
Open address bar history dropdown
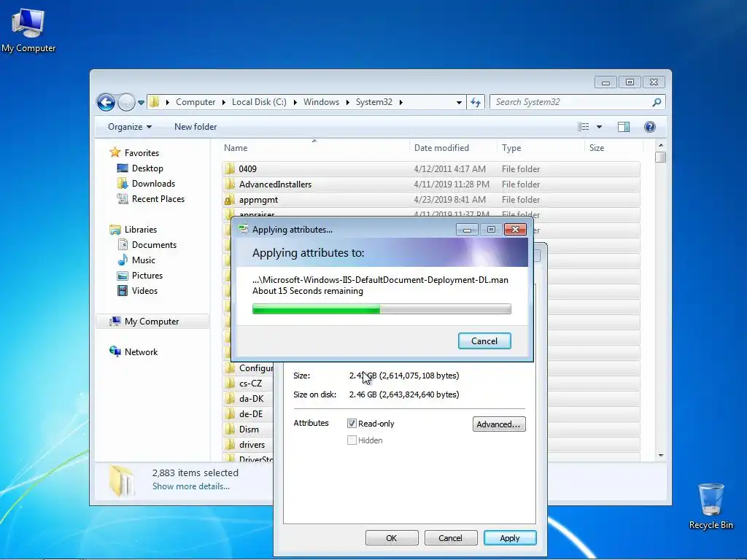[459, 102]
